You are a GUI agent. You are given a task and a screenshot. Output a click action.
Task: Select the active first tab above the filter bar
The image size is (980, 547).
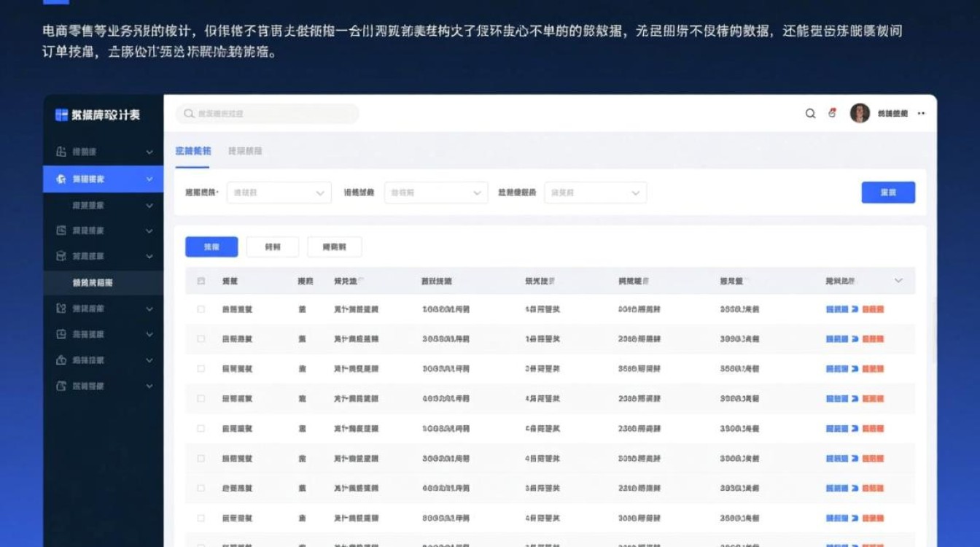click(194, 151)
